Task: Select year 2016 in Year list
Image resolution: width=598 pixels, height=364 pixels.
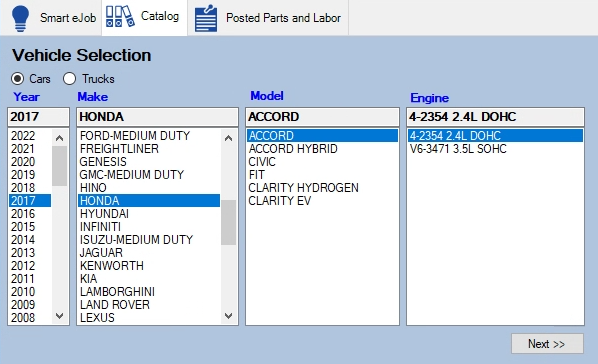Action: pyautogui.click(x=30, y=214)
